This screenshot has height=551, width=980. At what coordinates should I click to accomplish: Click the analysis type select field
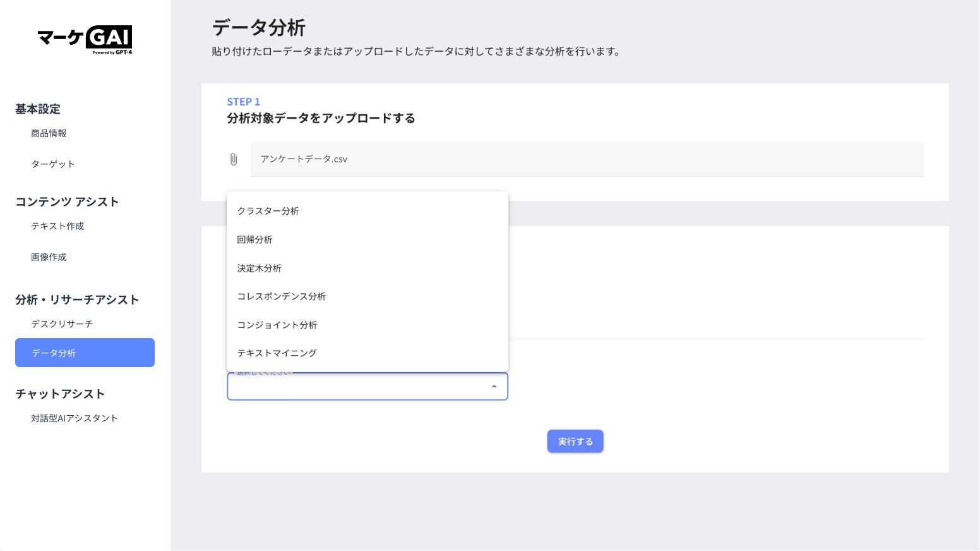[357, 387]
